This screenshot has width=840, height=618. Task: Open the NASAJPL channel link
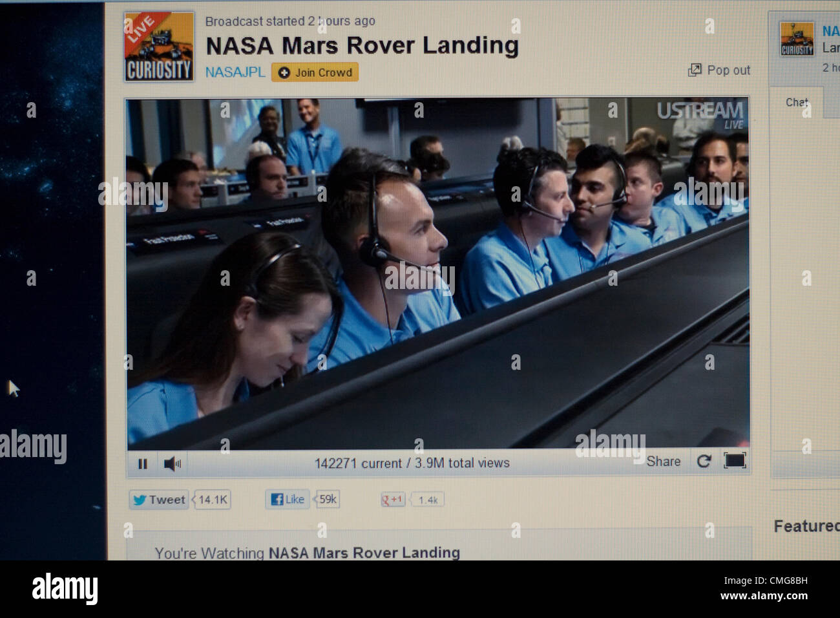coord(235,72)
